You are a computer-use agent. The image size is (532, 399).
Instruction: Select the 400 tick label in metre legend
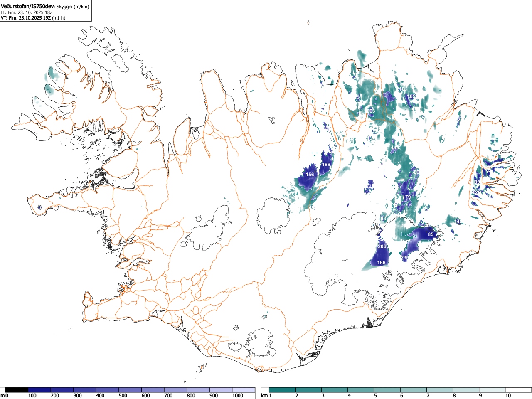[x=100, y=396]
